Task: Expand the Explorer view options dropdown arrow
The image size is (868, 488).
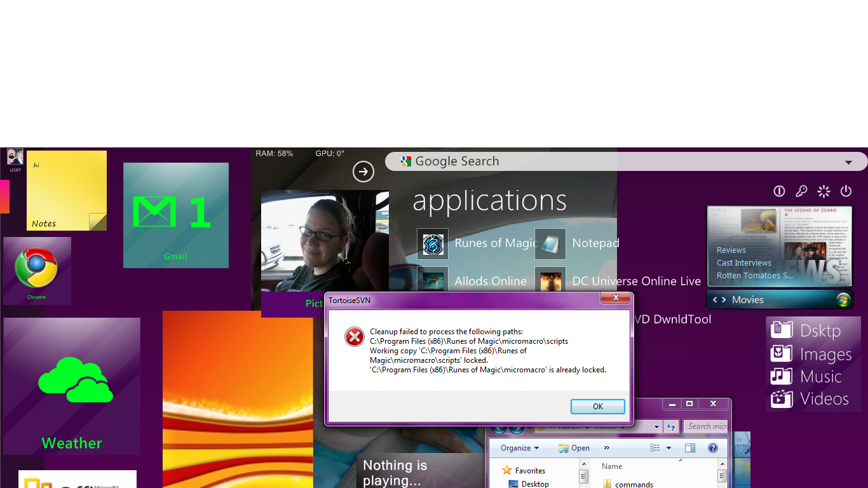Action: [668, 448]
